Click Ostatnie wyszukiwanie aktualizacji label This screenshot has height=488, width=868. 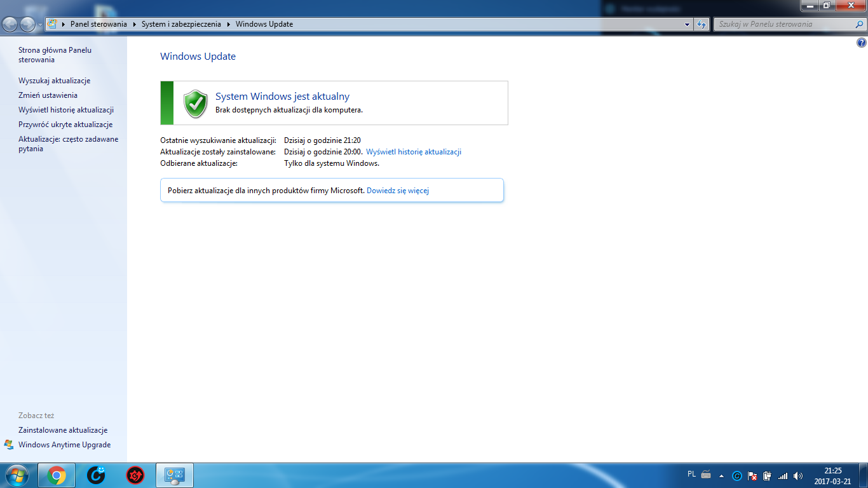point(218,140)
